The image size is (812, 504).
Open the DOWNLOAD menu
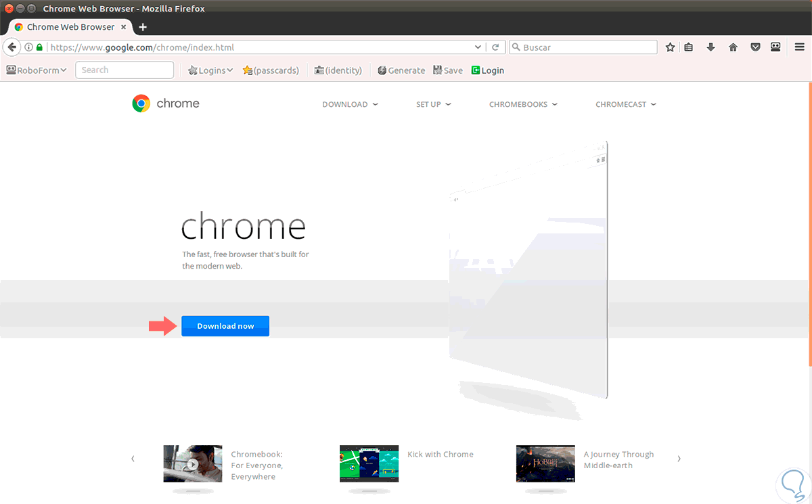click(350, 104)
